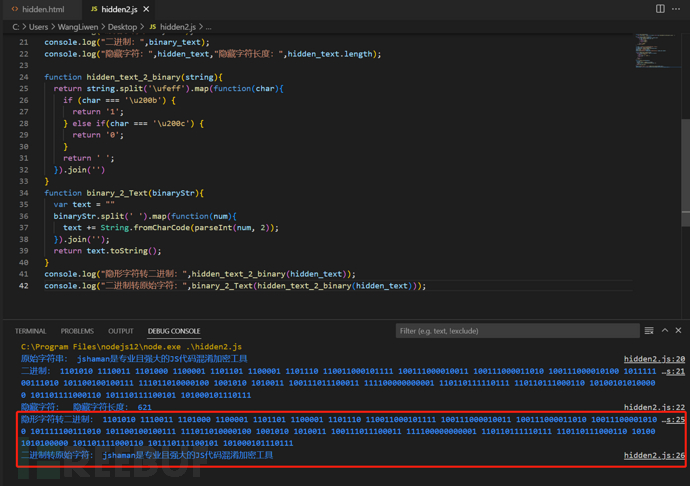Open the hidden2.js:20 source link

(654, 358)
